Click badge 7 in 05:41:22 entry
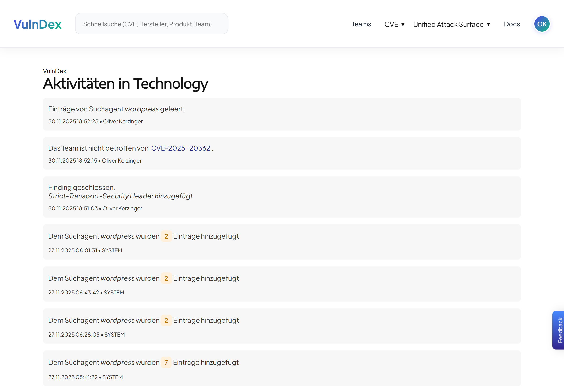This screenshot has height=392, width=564. (x=166, y=363)
